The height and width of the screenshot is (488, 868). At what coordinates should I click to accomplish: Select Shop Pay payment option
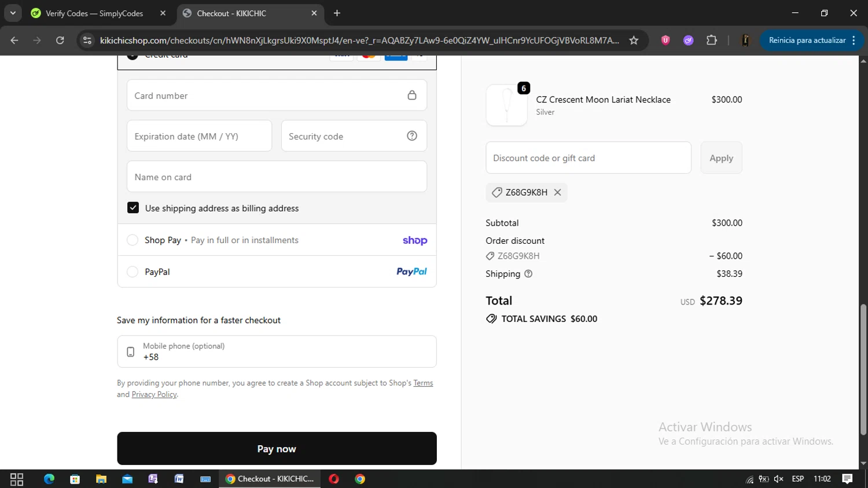(x=133, y=240)
